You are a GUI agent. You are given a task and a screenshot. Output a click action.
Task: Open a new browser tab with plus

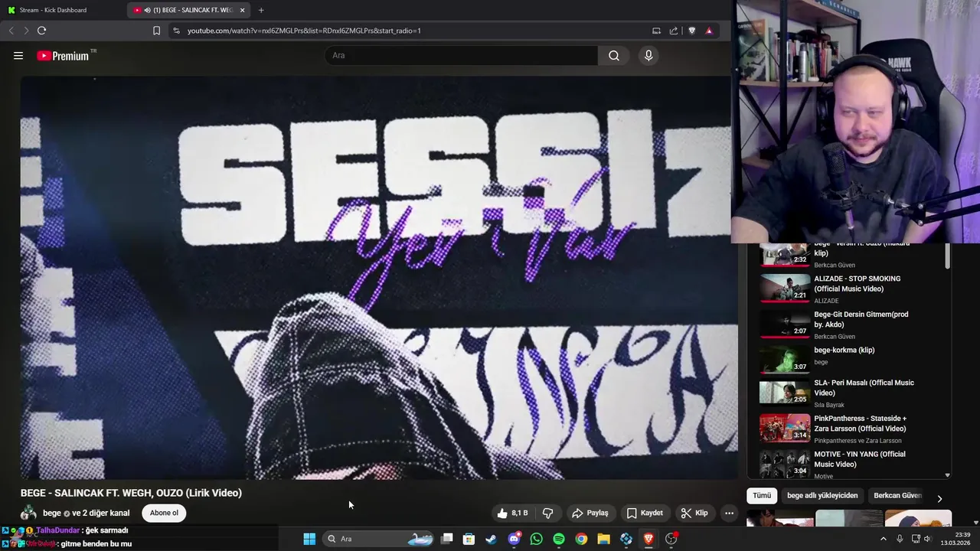coord(261,10)
